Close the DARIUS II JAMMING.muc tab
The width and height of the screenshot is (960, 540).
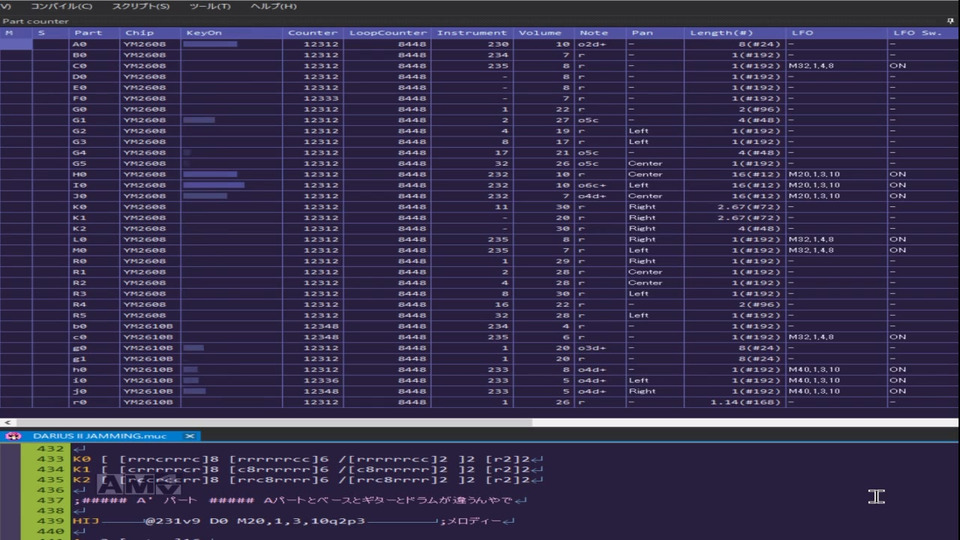click(x=190, y=436)
